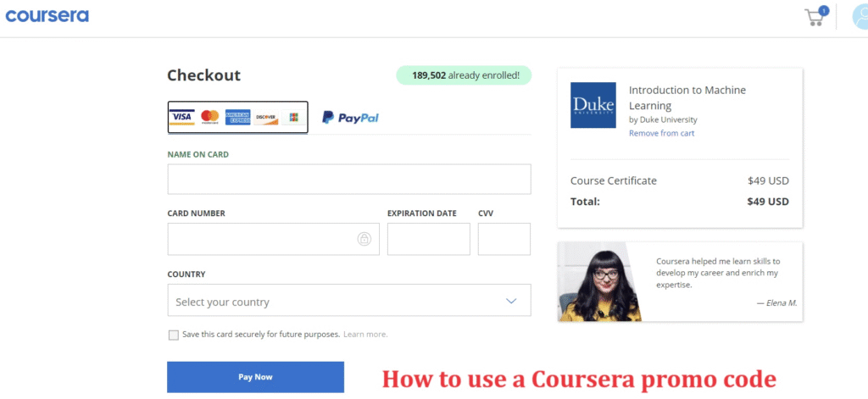Focus the Name on Card field
Image resolution: width=868 pixels, height=399 pixels.
coord(348,179)
